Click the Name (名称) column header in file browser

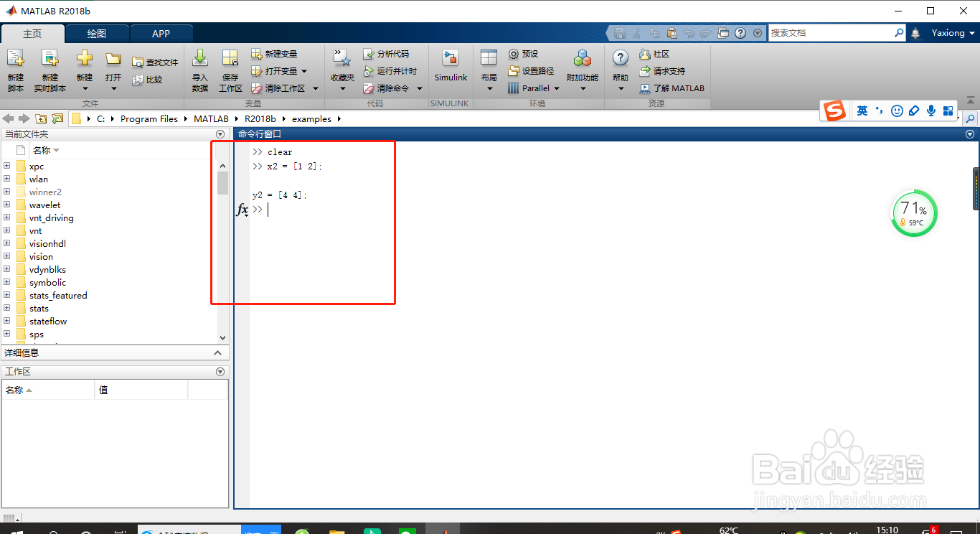[46, 150]
